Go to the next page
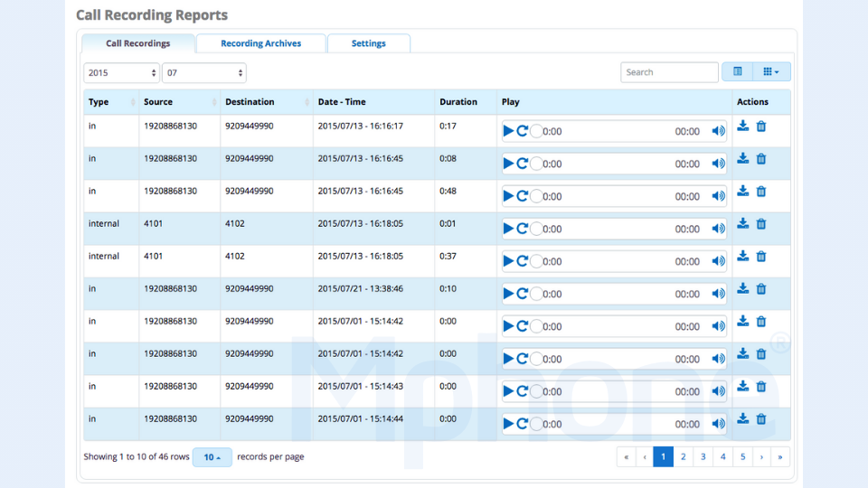Viewport: 868px width, 488px height. 761,457
